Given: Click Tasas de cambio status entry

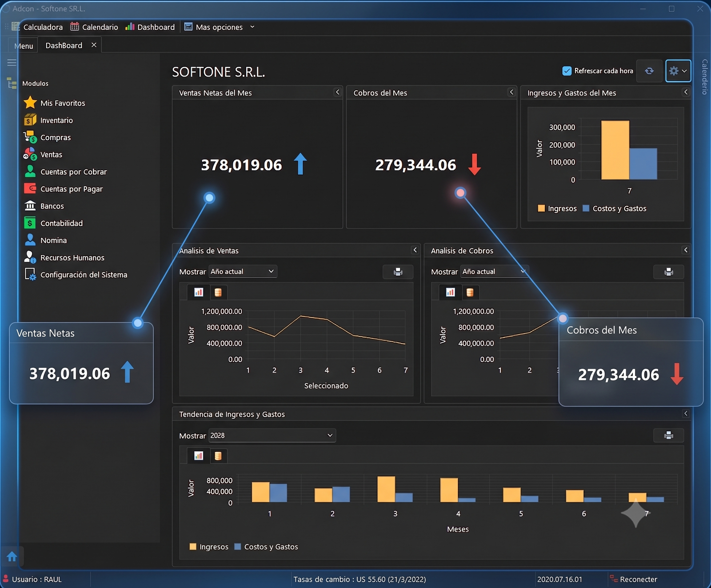Looking at the screenshot, I should pyautogui.click(x=359, y=580).
